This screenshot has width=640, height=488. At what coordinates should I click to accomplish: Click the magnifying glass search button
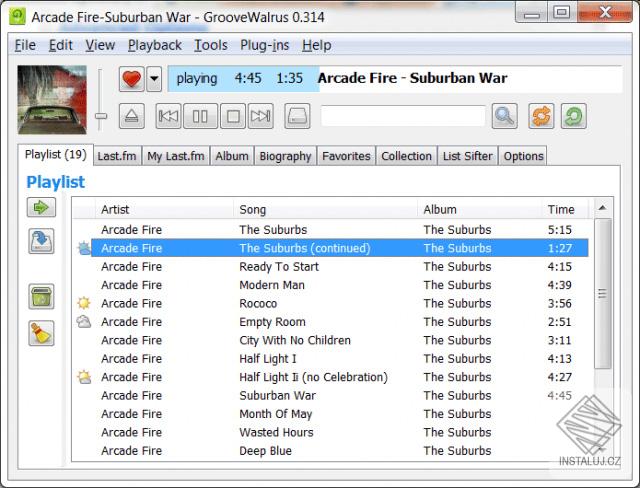point(504,116)
